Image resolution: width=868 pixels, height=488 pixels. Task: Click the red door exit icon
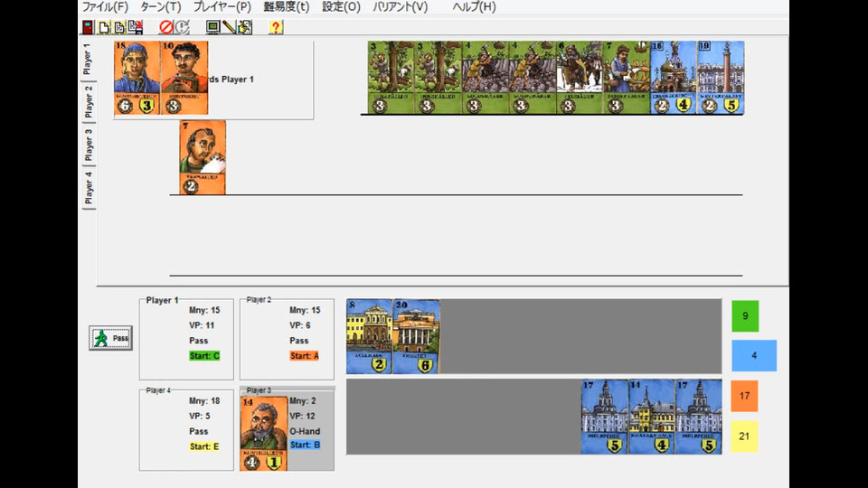(88, 27)
